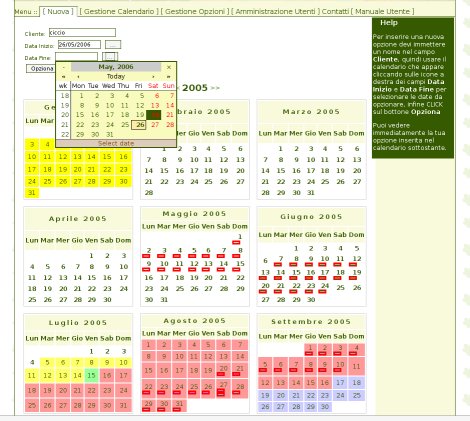Go to Gestione Opzioni section
470x421 pixels.
click(x=195, y=12)
